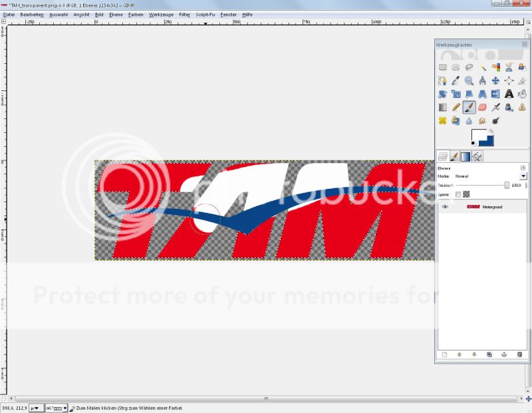
Task: Select the Eraser tool
Action: coord(482,107)
